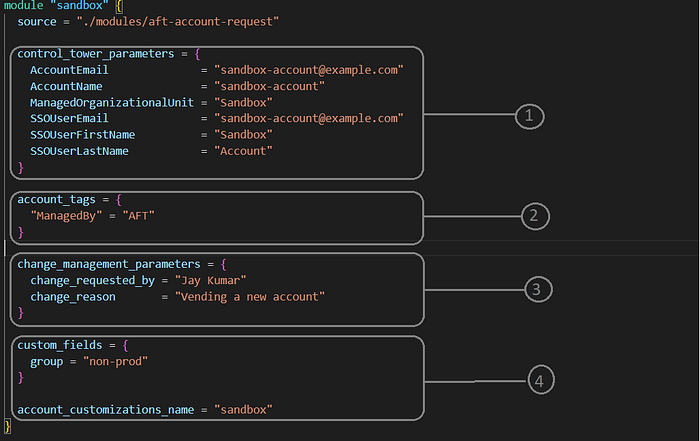The height and width of the screenshot is (441, 700).
Task: Click the AccountEmail key
Action: click(x=69, y=70)
